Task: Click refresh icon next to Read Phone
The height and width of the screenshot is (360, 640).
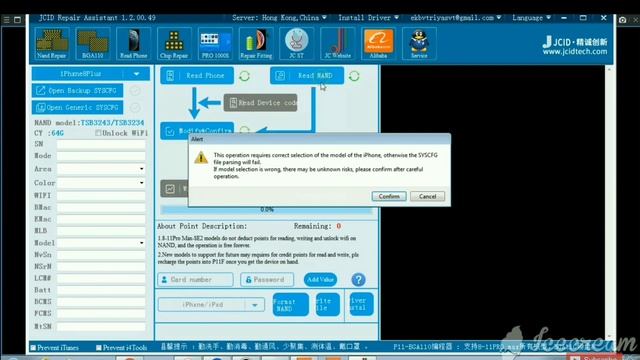Action: point(244,76)
